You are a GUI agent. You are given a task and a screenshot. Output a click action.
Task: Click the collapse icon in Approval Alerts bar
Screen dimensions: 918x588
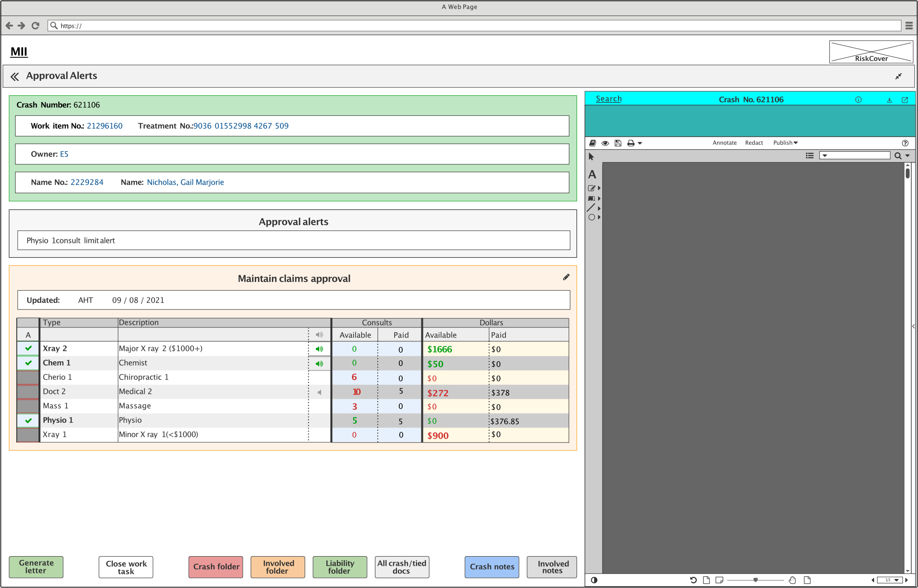[x=898, y=76]
